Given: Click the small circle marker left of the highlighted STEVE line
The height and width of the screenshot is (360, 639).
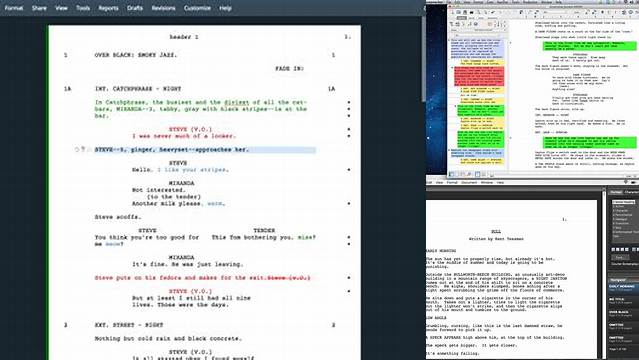Looking at the screenshot, I should point(77,150).
